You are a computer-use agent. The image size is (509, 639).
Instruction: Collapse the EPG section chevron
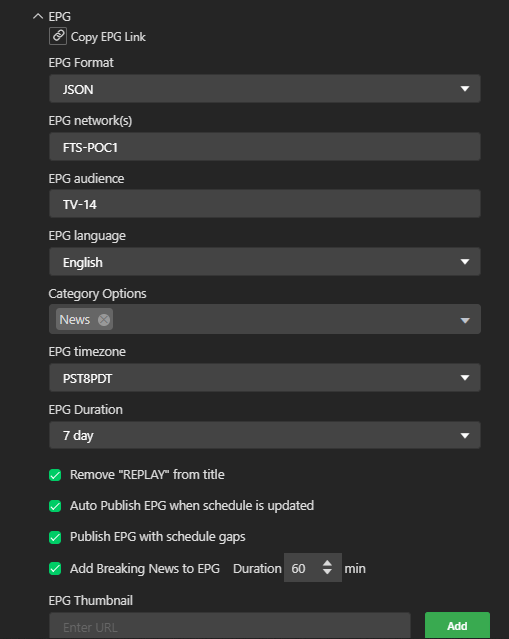38,16
